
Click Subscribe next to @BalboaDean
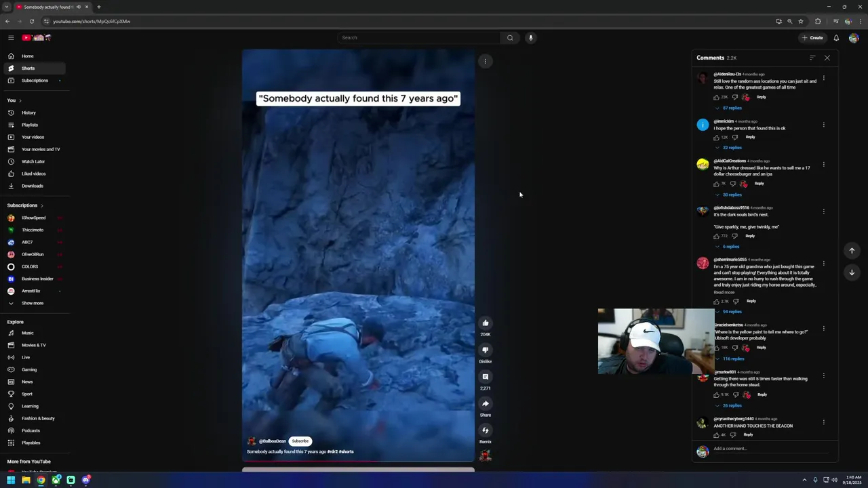300,441
